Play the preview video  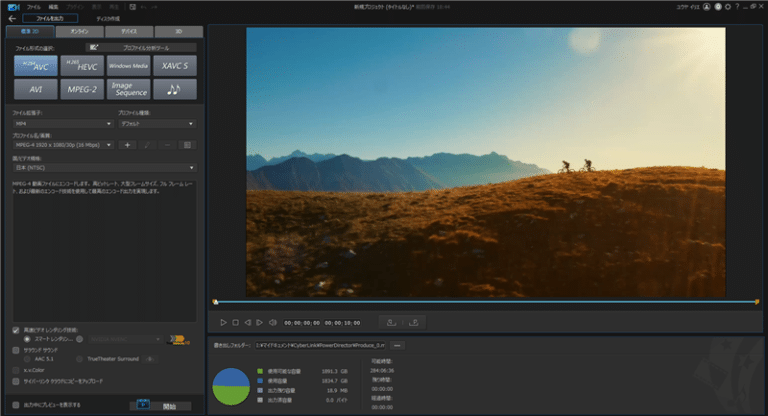click(x=223, y=322)
